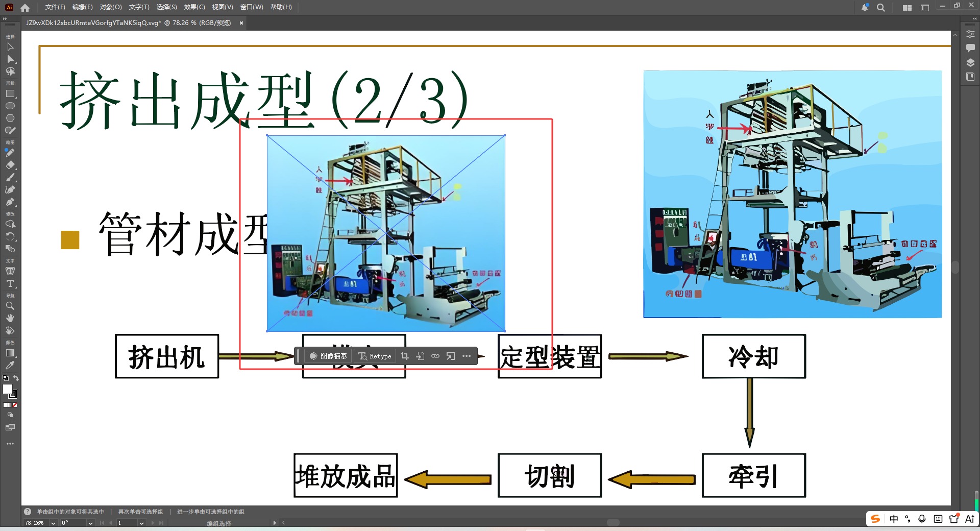
Task: Open the zoom percentage dropdown
Action: pyautogui.click(x=53, y=523)
